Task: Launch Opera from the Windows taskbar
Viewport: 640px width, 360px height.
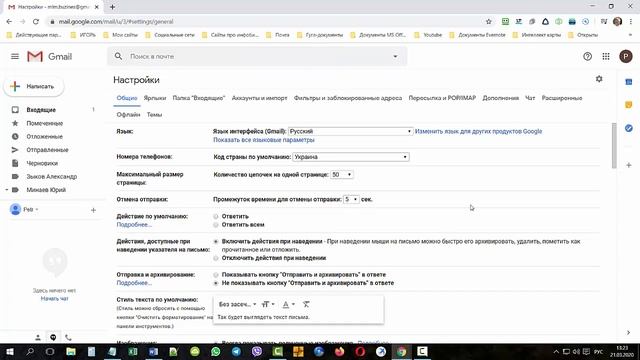Action: coord(360,351)
